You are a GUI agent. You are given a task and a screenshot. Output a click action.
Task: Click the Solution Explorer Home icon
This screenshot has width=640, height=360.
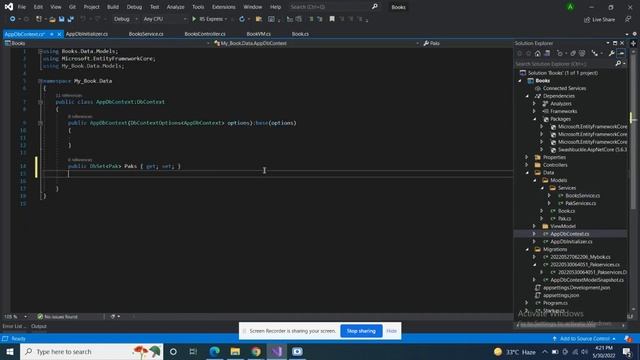point(538,53)
